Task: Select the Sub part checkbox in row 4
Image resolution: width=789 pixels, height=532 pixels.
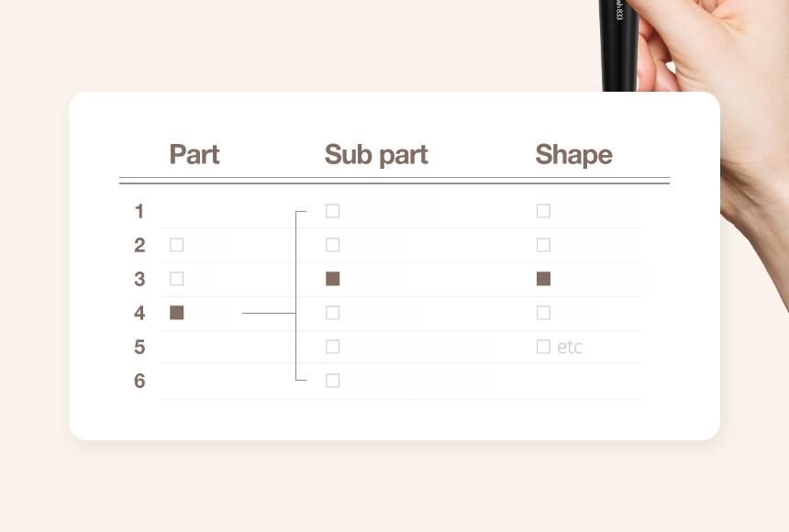Action: coord(333,313)
